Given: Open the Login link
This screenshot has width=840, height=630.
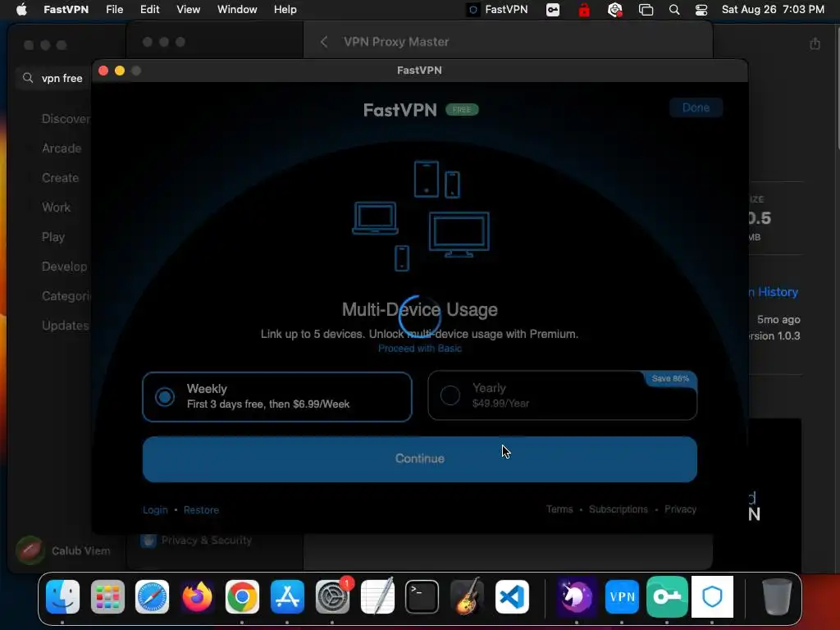Looking at the screenshot, I should [x=155, y=510].
